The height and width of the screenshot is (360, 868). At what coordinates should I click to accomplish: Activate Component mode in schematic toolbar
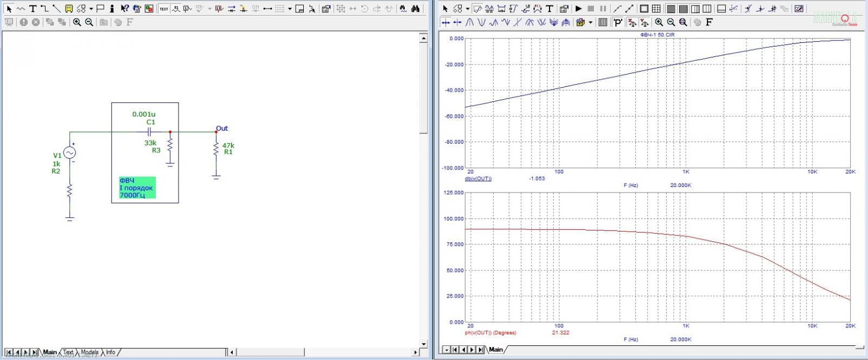coord(21,9)
